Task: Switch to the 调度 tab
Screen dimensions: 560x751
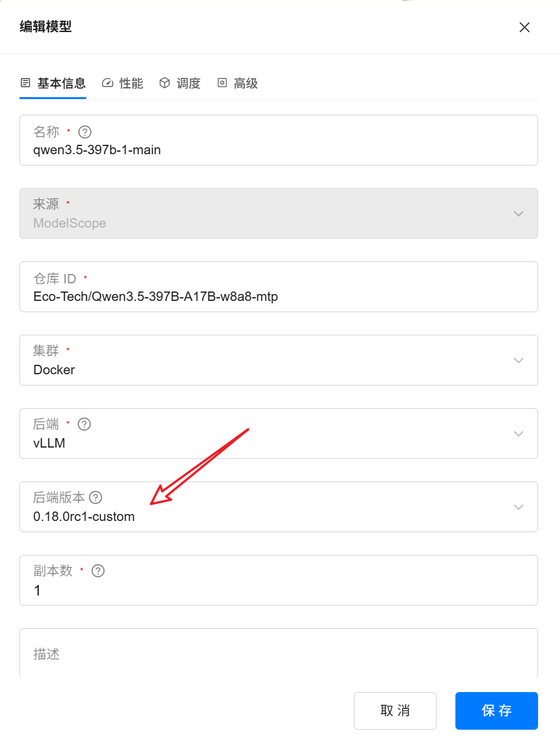Action: pyautogui.click(x=180, y=83)
